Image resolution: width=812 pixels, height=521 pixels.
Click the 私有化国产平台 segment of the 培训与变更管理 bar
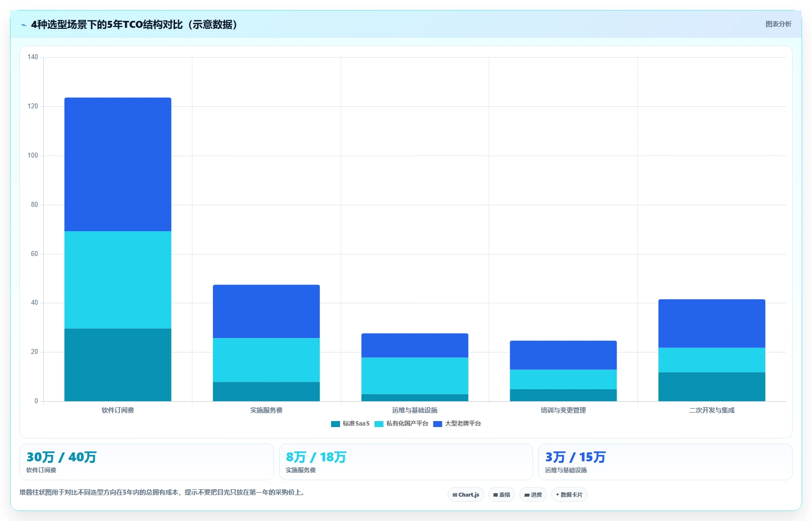click(x=563, y=379)
